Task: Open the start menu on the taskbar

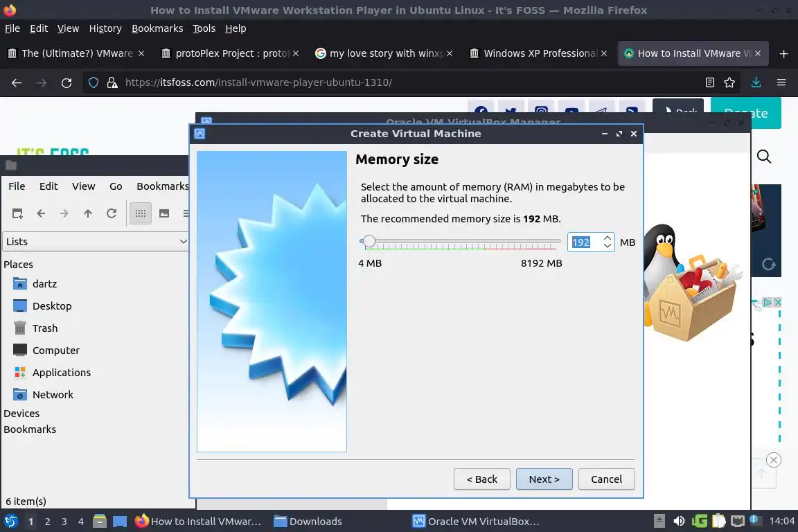Action: tap(10, 522)
